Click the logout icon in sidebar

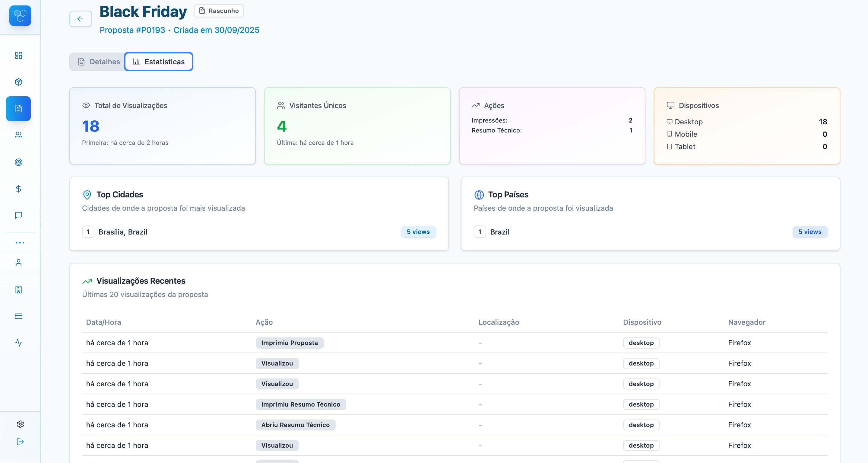(20, 442)
